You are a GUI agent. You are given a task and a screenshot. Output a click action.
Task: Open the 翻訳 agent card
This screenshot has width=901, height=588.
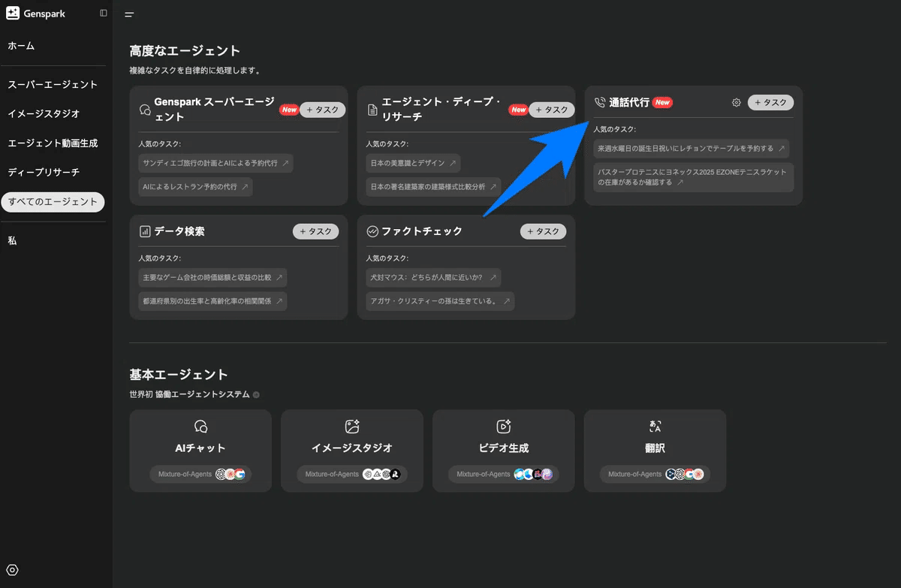(655, 451)
